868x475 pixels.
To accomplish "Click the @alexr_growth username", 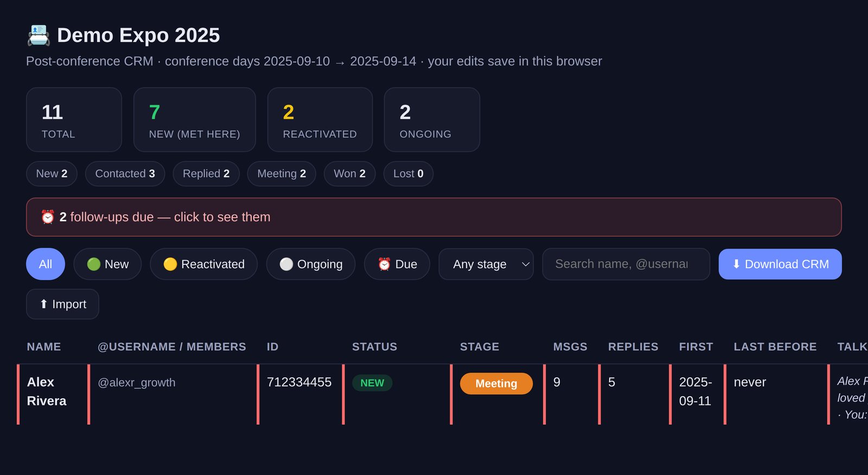I will pos(137,383).
